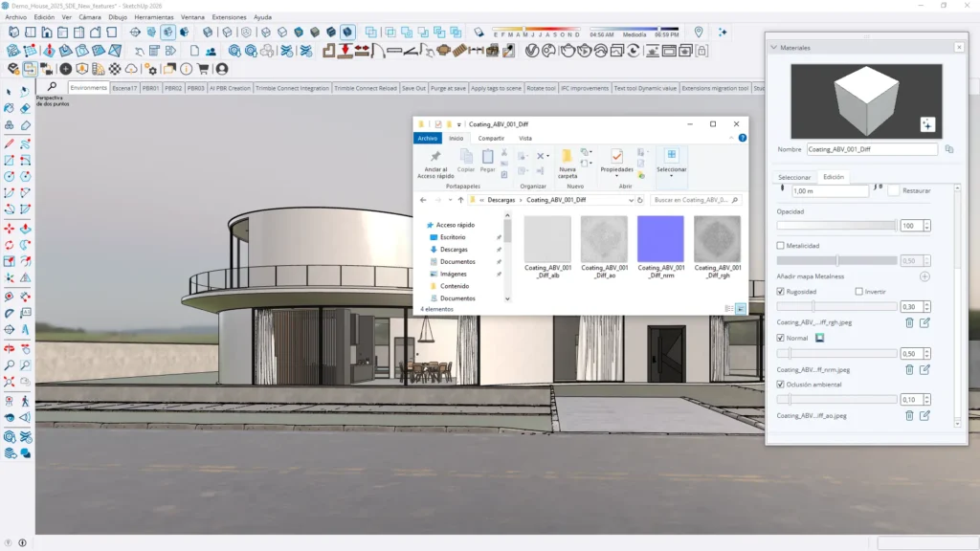The width and height of the screenshot is (980, 551).
Task: Click the Rugosidad slider track
Action: 836,307
